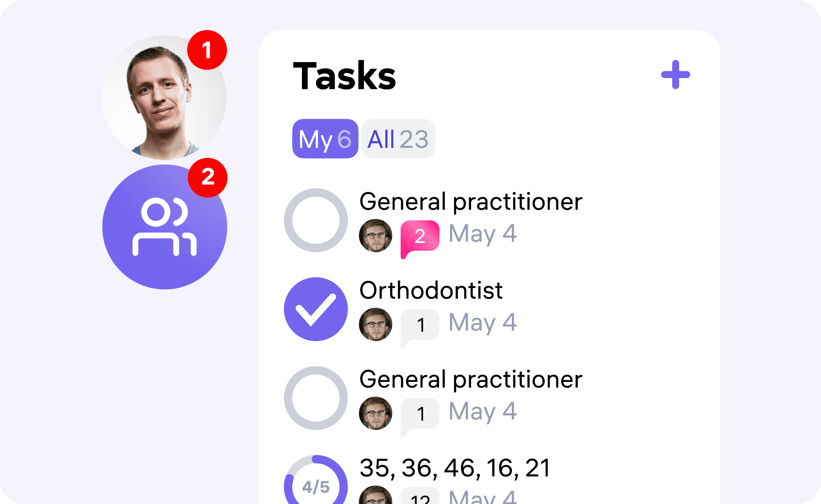Open the Orthodontist task title

click(431, 290)
